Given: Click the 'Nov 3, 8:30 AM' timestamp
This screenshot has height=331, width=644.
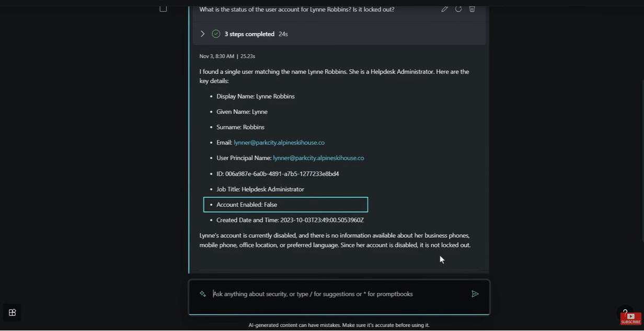Looking at the screenshot, I should point(216,56).
